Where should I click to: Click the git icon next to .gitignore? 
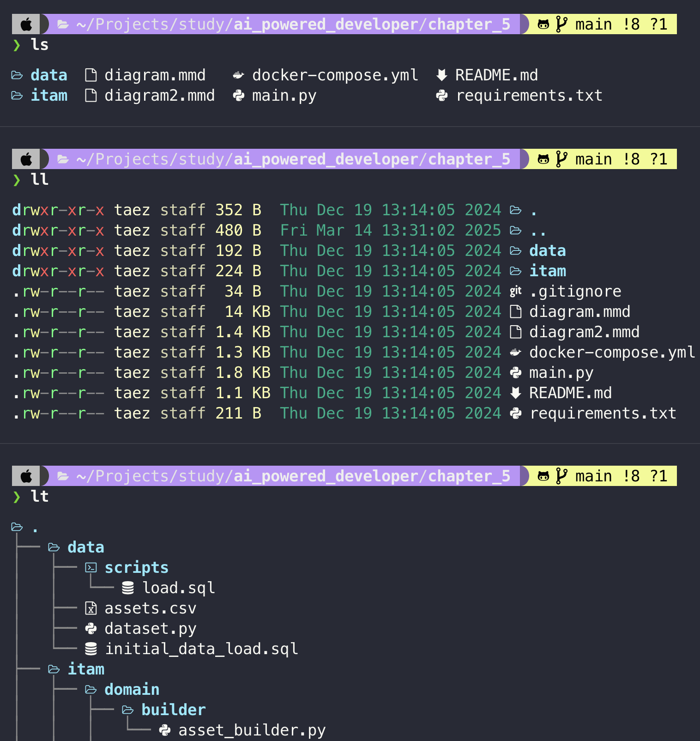515,291
